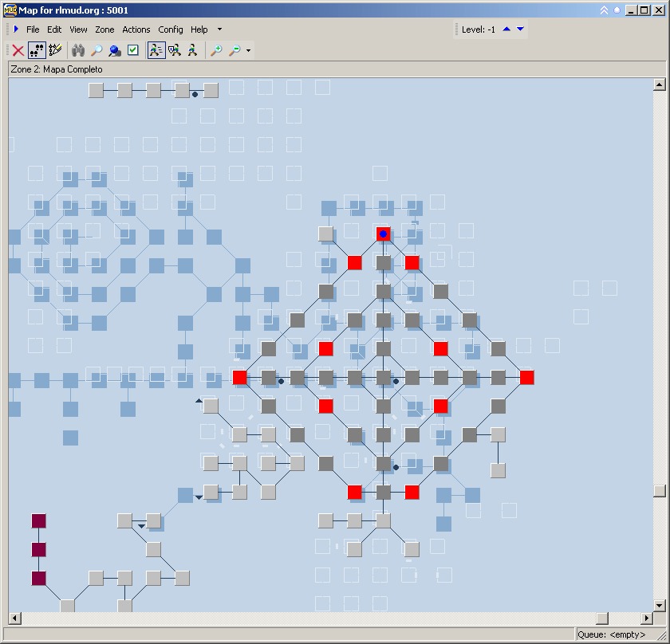Minimize the Map window

631,10
